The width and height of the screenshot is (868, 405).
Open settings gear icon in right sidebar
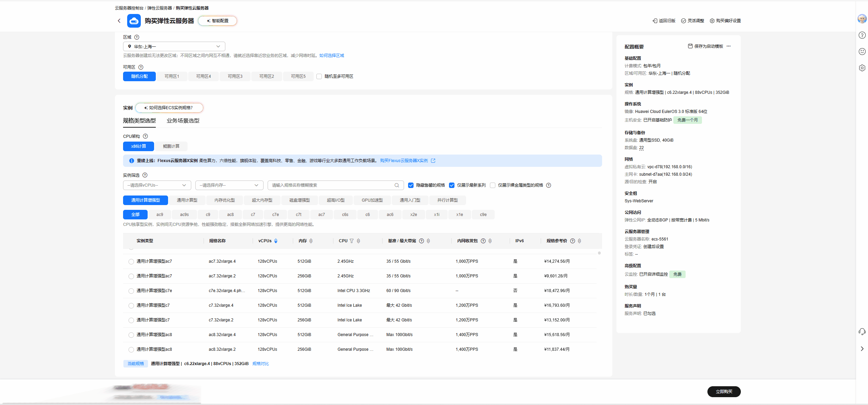[862, 68]
